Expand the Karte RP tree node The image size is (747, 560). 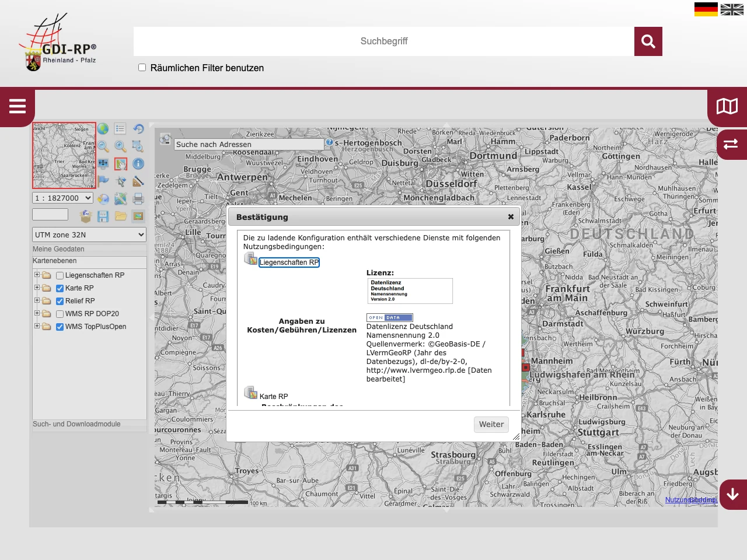[37, 288]
